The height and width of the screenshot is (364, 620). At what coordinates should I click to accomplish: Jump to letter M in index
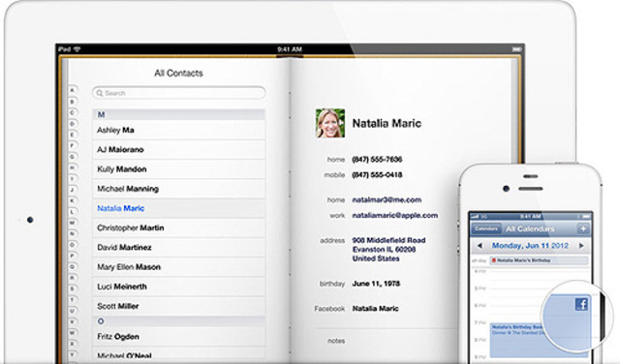pyautogui.click(x=73, y=223)
